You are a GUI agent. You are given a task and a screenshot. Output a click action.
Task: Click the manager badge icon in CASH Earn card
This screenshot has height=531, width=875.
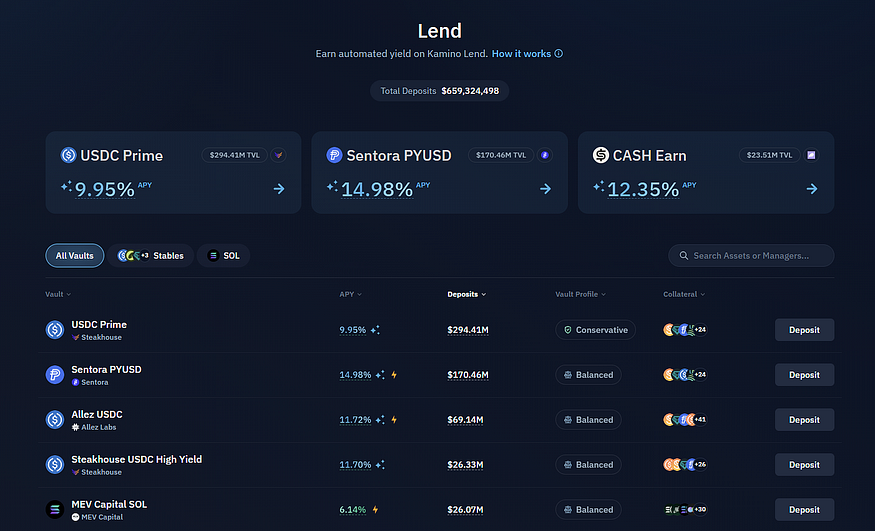pos(811,155)
